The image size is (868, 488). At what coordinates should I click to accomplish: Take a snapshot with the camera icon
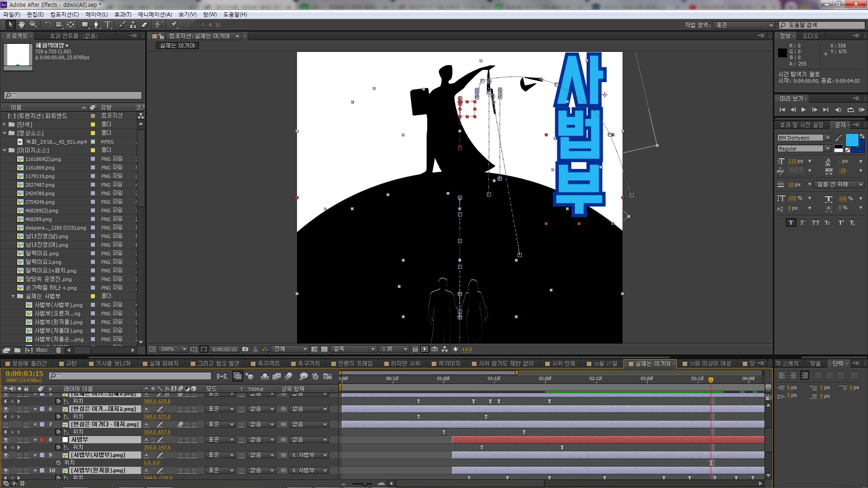[245, 349]
